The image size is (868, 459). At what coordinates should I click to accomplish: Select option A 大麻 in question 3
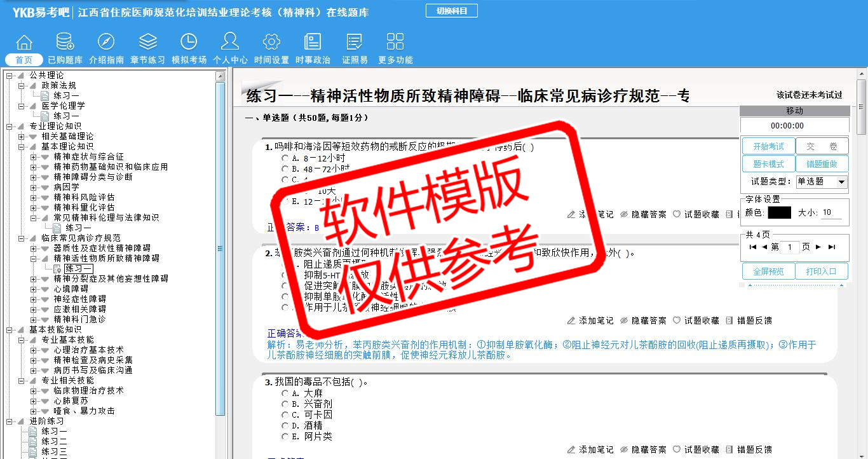[285, 394]
